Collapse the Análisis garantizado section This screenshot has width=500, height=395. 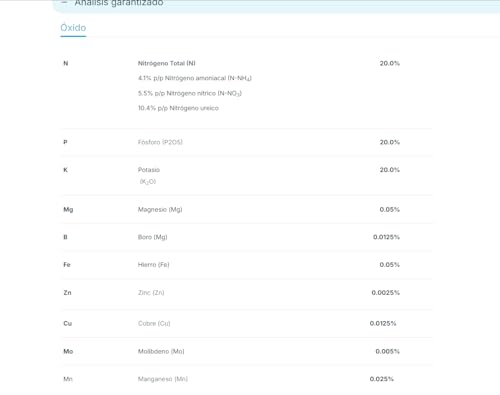(65, 2)
